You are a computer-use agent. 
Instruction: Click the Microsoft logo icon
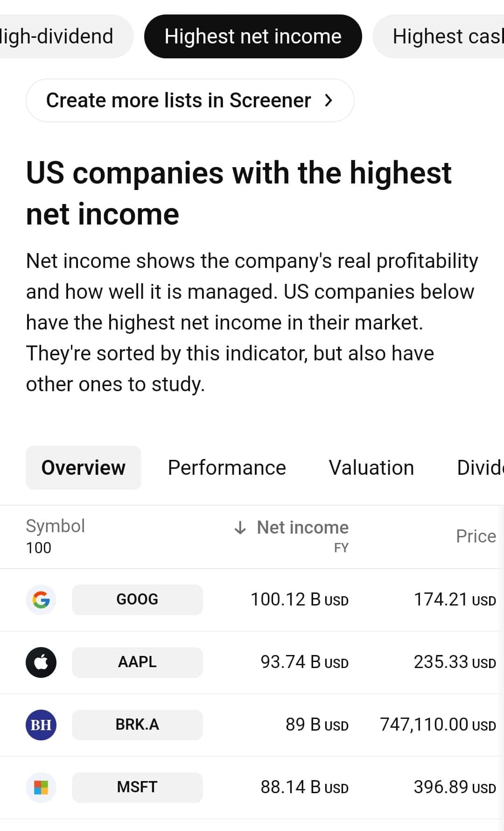(41, 787)
